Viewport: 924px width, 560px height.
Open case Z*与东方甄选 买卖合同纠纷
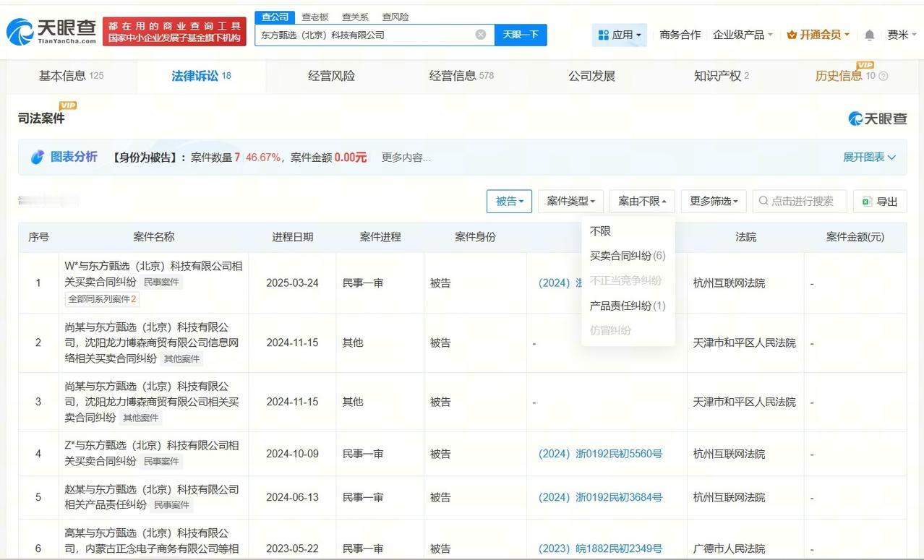tap(152, 453)
